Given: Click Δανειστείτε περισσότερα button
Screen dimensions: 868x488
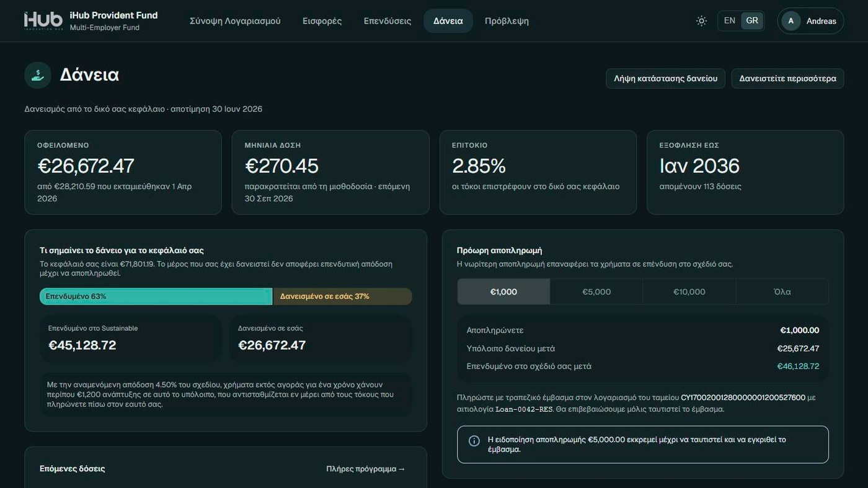Looking at the screenshot, I should click(x=787, y=79).
